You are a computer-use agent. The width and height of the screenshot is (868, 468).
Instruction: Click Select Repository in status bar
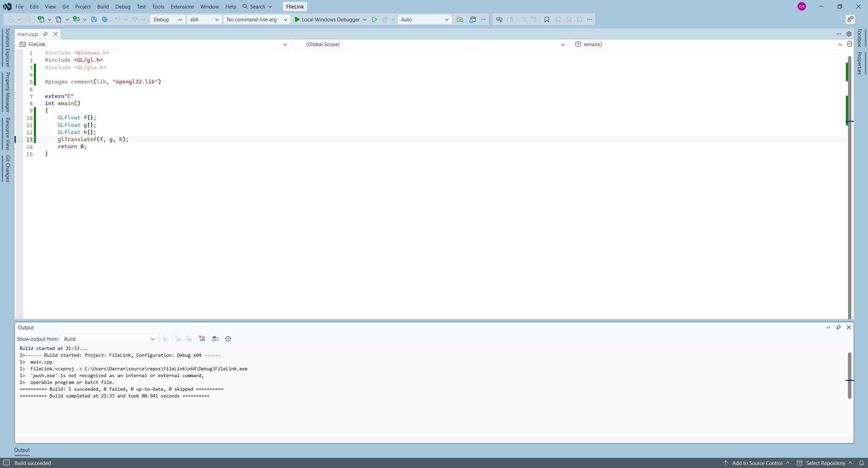click(x=825, y=463)
